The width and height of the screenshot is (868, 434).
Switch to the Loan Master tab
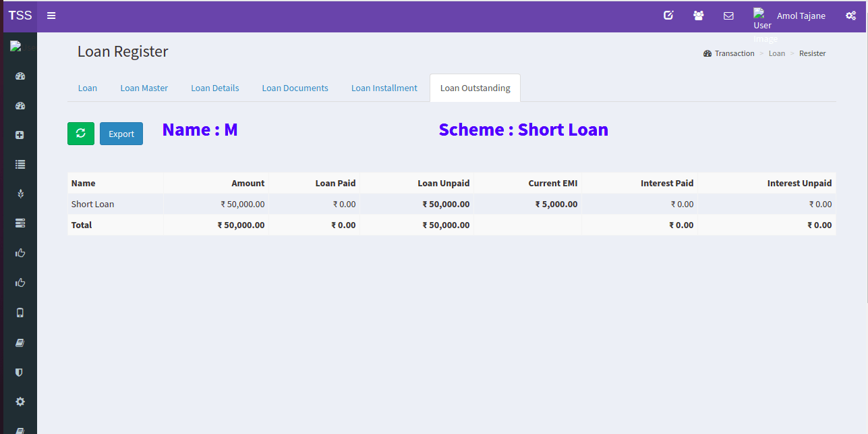[144, 88]
